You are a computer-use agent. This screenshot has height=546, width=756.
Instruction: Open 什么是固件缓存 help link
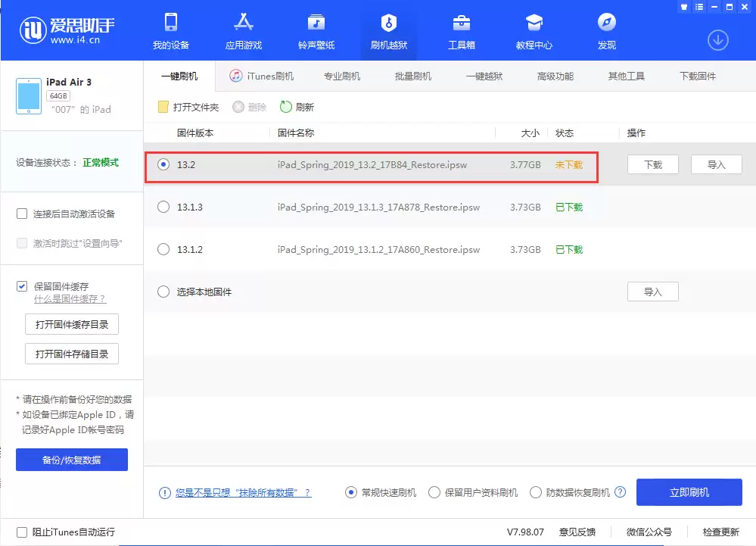pyautogui.click(x=70, y=299)
